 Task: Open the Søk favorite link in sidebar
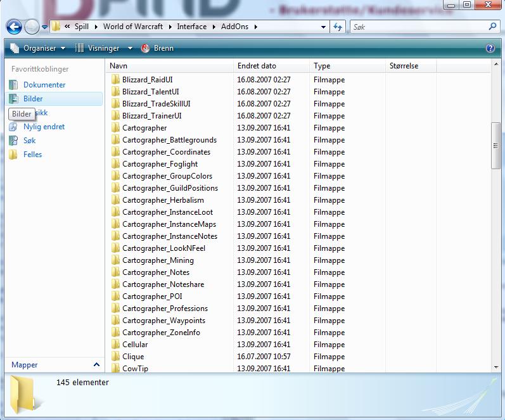[29, 141]
